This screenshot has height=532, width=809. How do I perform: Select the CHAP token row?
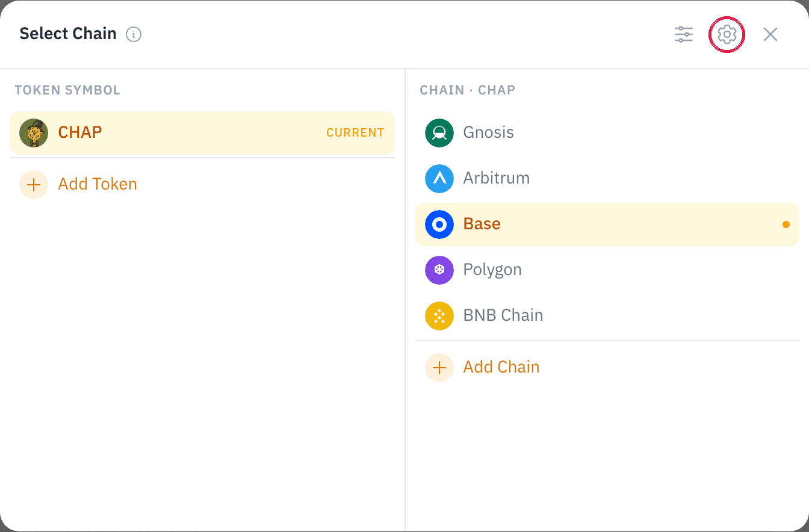(202, 133)
